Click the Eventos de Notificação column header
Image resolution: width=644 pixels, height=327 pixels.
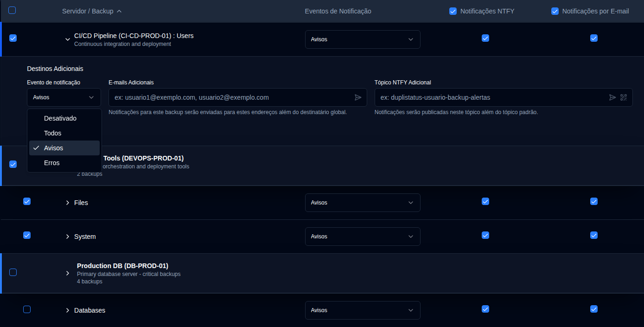click(x=338, y=11)
